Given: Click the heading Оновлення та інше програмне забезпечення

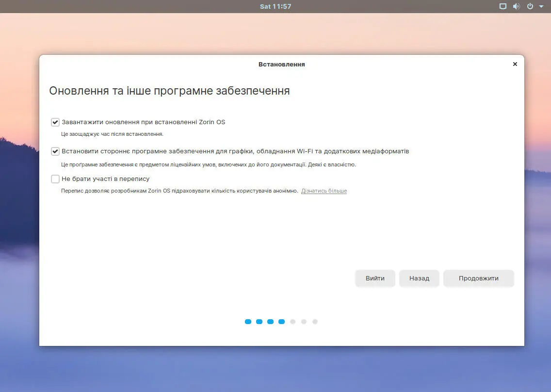Looking at the screenshot, I should coord(169,91).
